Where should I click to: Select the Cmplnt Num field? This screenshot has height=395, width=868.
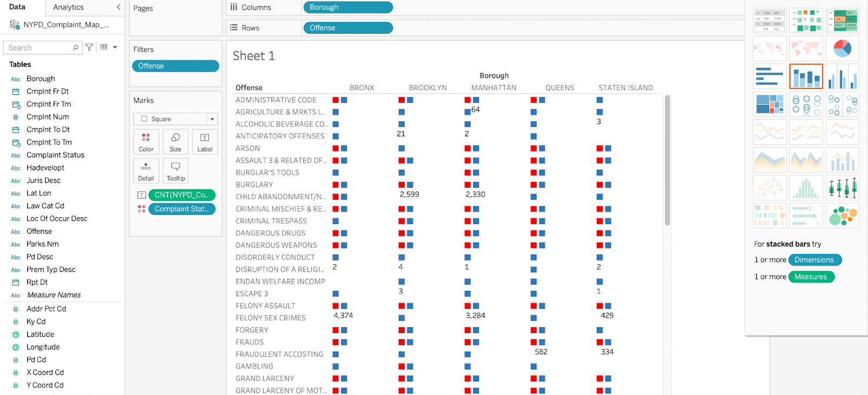tap(48, 117)
